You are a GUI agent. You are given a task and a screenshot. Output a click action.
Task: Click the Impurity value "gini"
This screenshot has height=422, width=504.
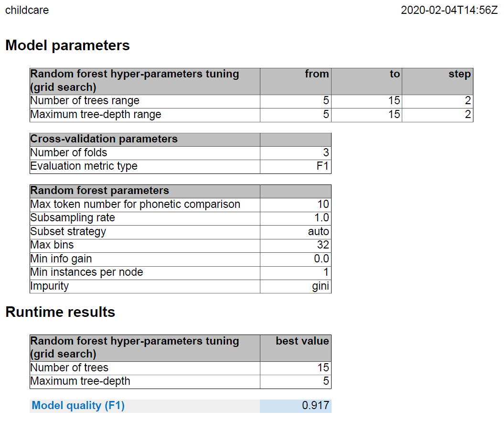click(x=321, y=286)
